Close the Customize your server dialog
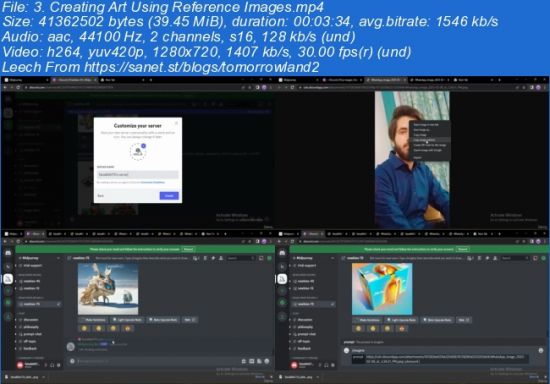This screenshot has height=384, width=550. [176, 123]
